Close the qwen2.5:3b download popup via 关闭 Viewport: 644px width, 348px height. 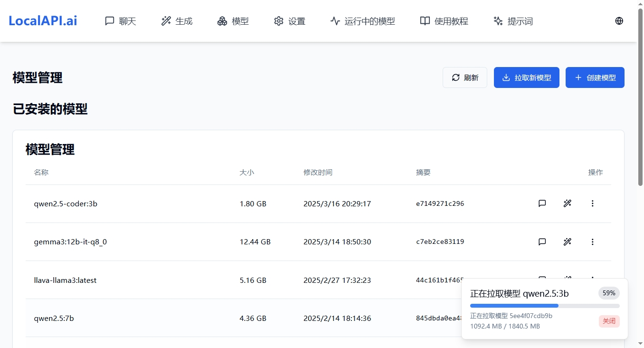[609, 321]
